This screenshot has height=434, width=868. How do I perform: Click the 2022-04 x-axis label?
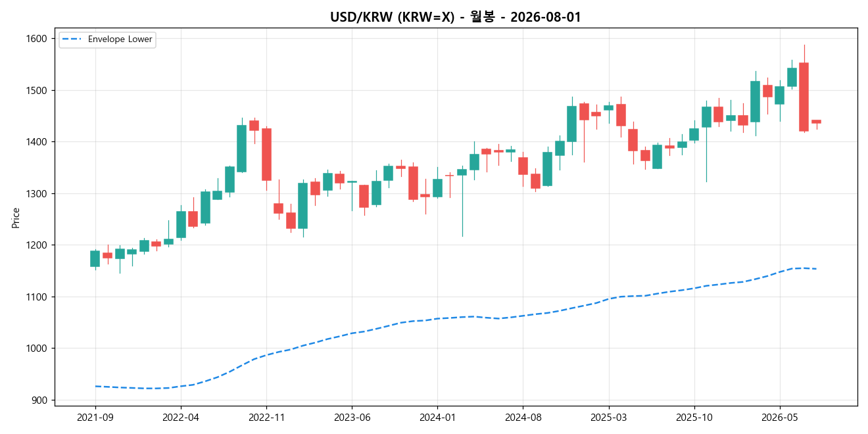[x=181, y=417]
